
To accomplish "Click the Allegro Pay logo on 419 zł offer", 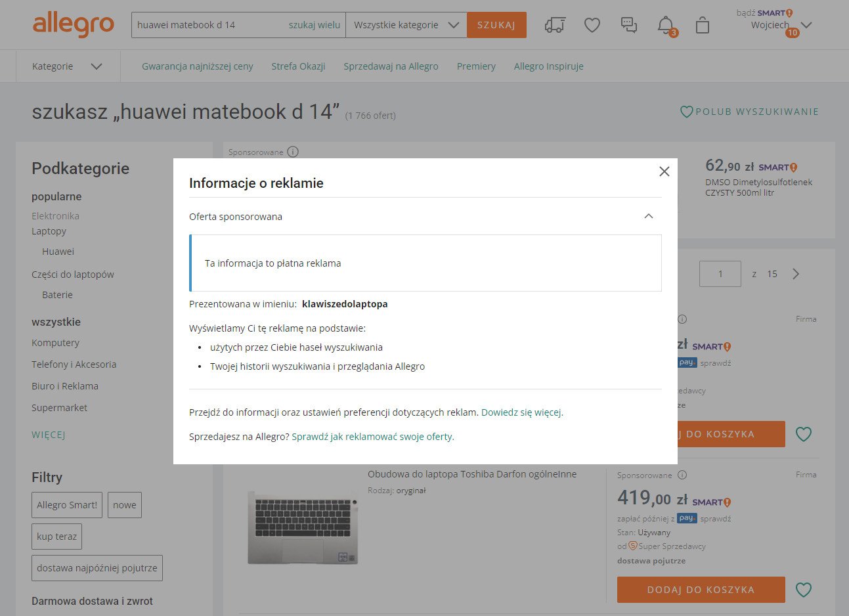I will [x=687, y=518].
